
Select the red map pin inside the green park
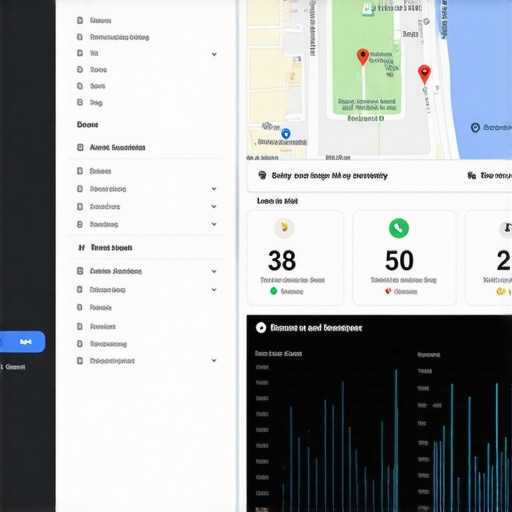(x=363, y=57)
